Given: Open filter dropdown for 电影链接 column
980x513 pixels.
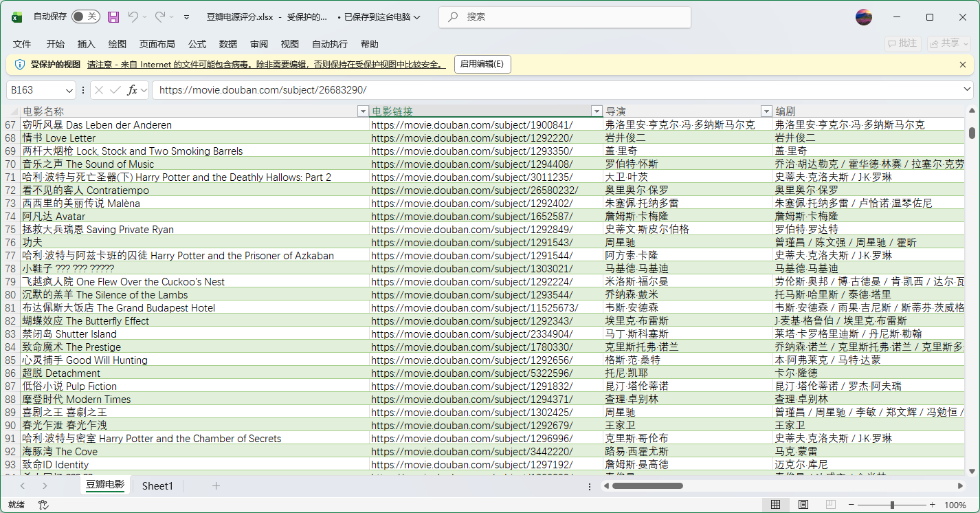Looking at the screenshot, I should tap(597, 111).
